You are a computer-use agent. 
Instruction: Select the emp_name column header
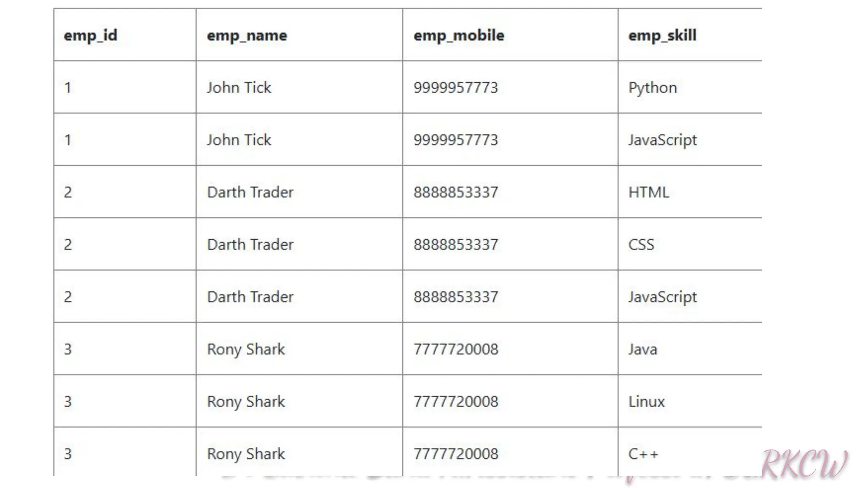coord(247,36)
